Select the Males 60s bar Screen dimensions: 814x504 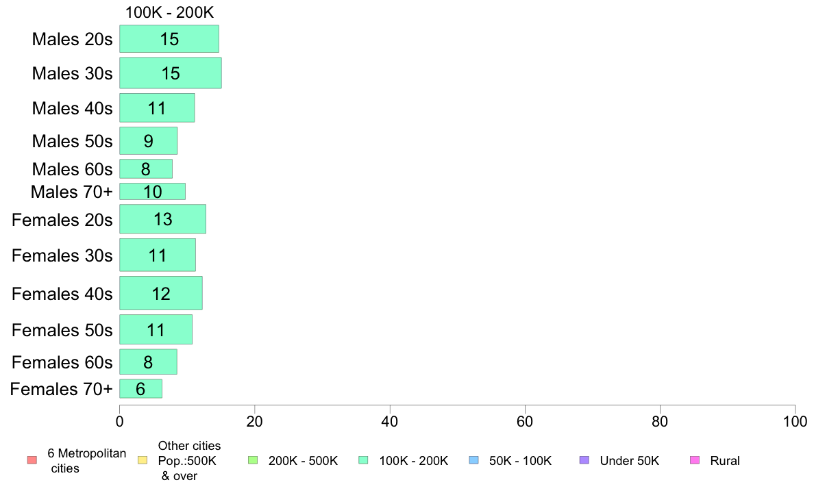(146, 168)
